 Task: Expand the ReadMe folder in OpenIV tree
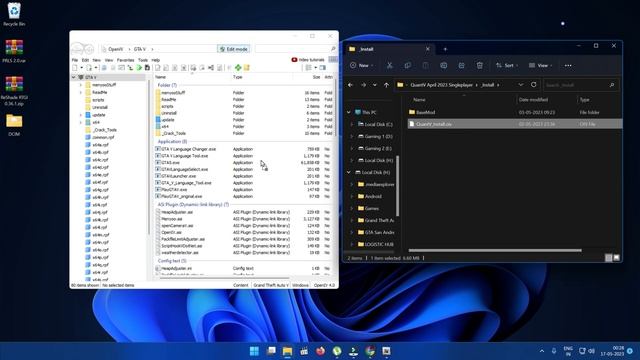click(81, 92)
